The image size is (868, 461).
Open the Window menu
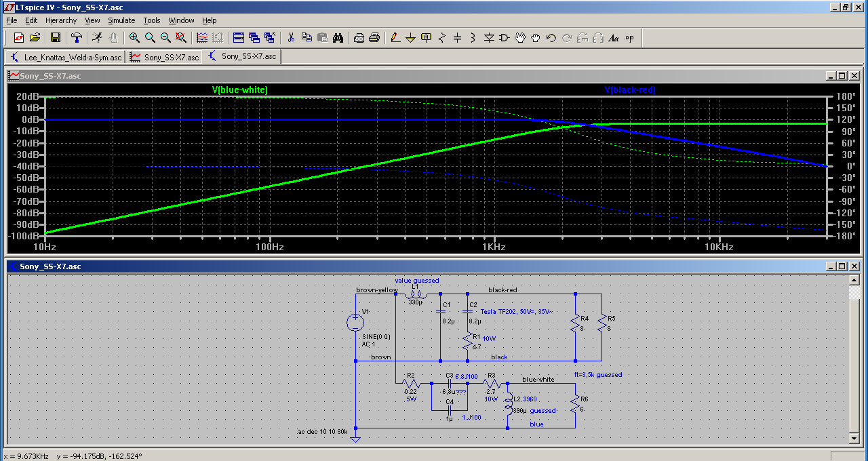click(181, 20)
